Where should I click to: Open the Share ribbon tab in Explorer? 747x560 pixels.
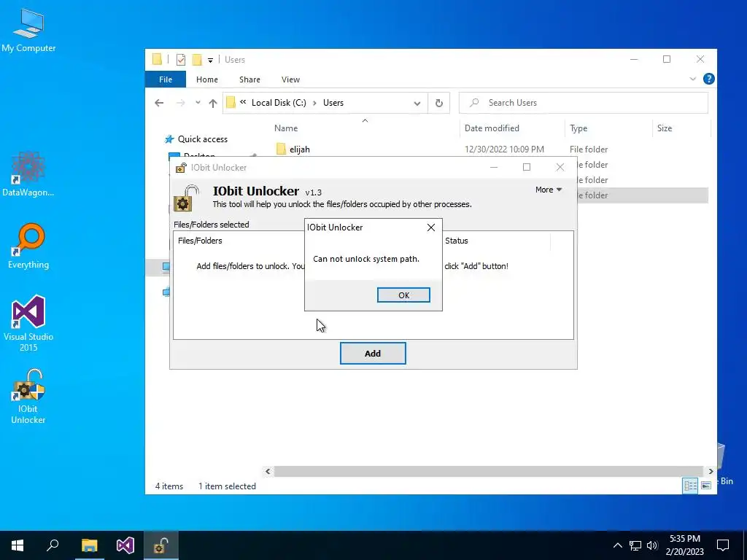point(249,79)
